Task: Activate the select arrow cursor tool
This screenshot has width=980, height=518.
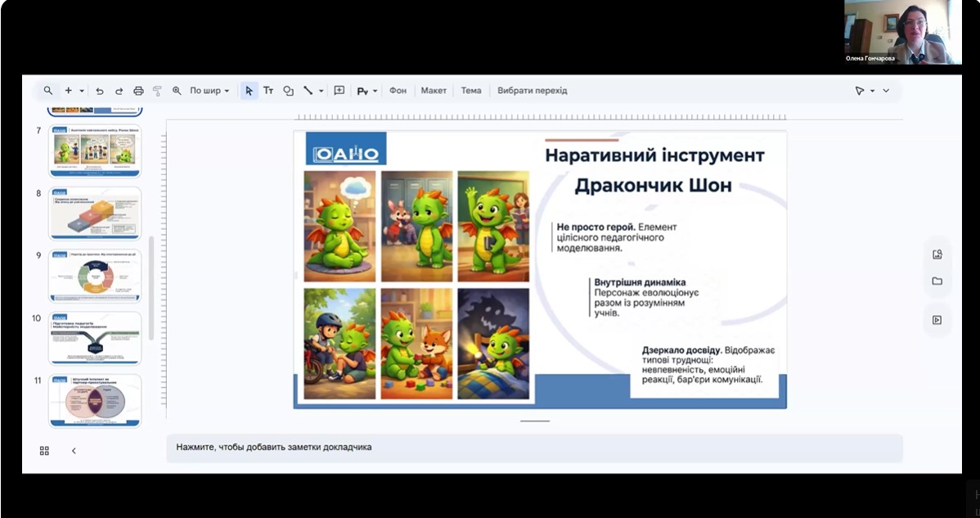Action: pos(249,91)
